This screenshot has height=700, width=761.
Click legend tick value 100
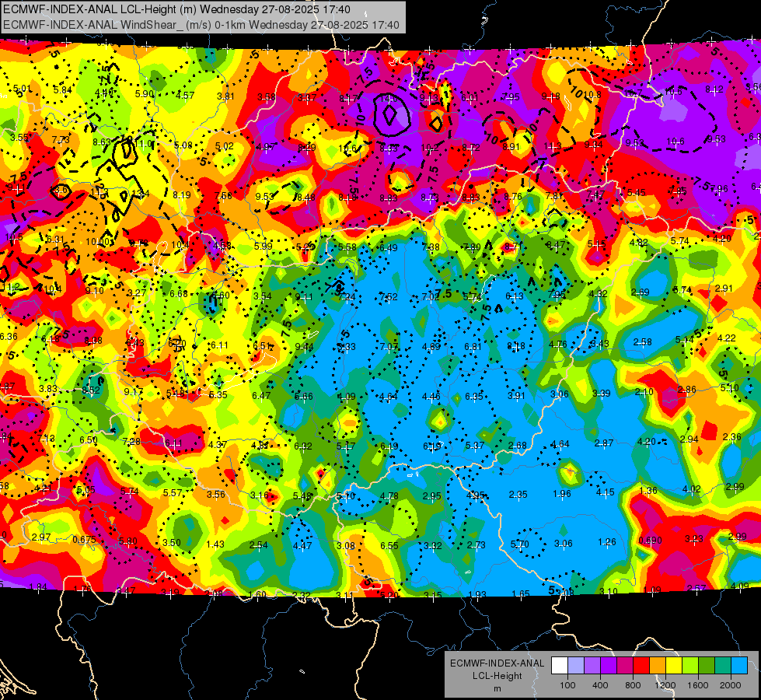(567, 685)
